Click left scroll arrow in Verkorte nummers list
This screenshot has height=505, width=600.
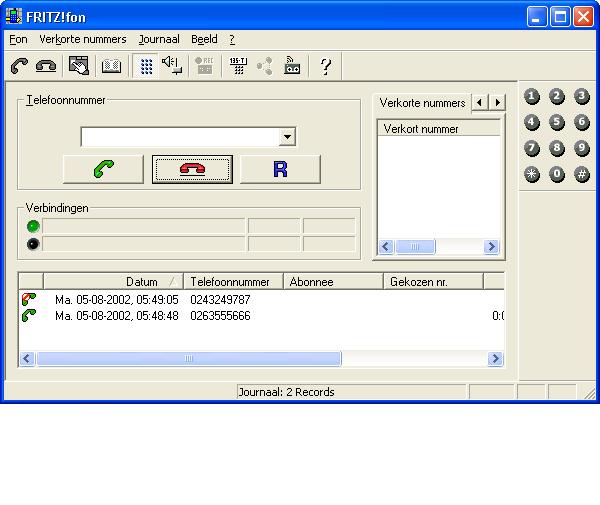(386, 247)
